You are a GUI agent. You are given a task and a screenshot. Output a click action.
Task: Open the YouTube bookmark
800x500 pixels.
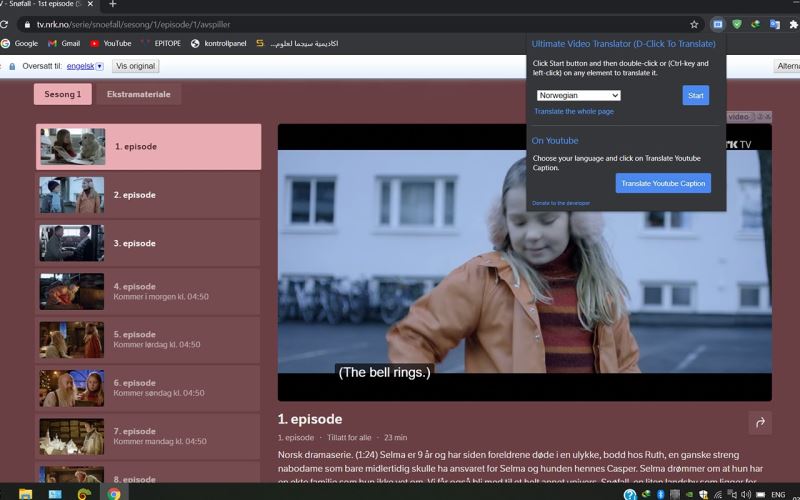coord(111,43)
